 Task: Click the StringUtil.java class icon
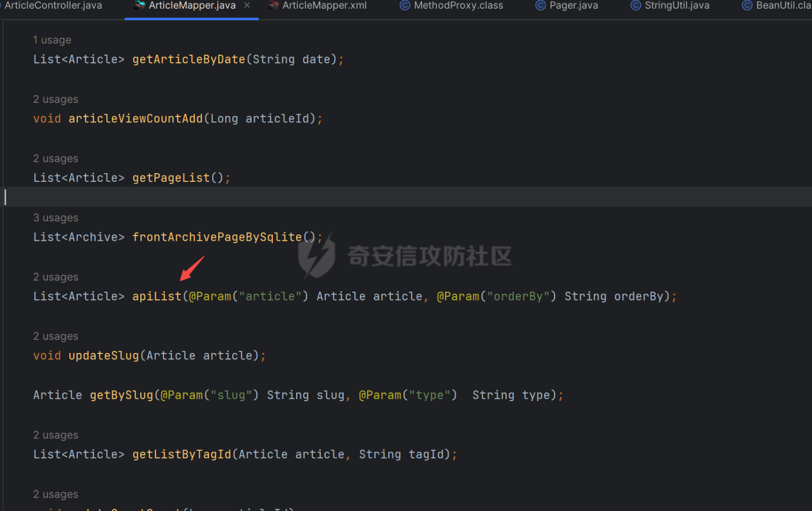(x=636, y=5)
